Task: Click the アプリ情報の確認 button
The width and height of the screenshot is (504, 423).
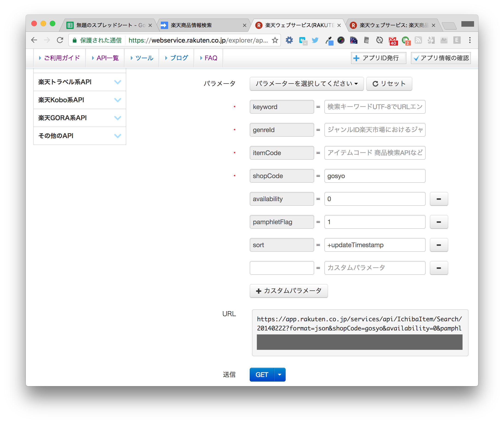Action: [x=441, y=58]
